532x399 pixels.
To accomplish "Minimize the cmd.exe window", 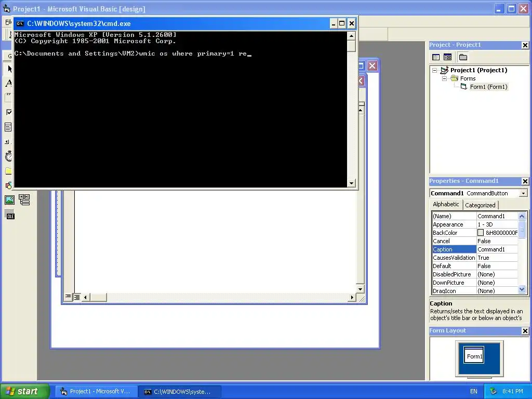I will (x=333, y=23).
